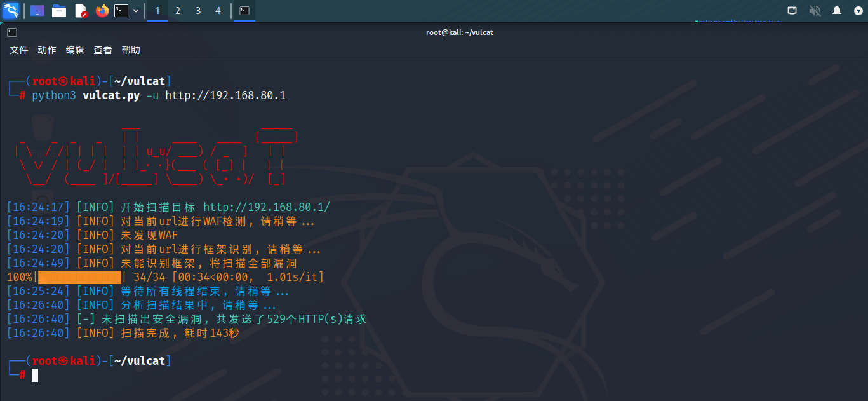Unmute audio via the muted speaker icon
Image resolution: width=868 pixels, height=401 pixels.
(815, 10)
